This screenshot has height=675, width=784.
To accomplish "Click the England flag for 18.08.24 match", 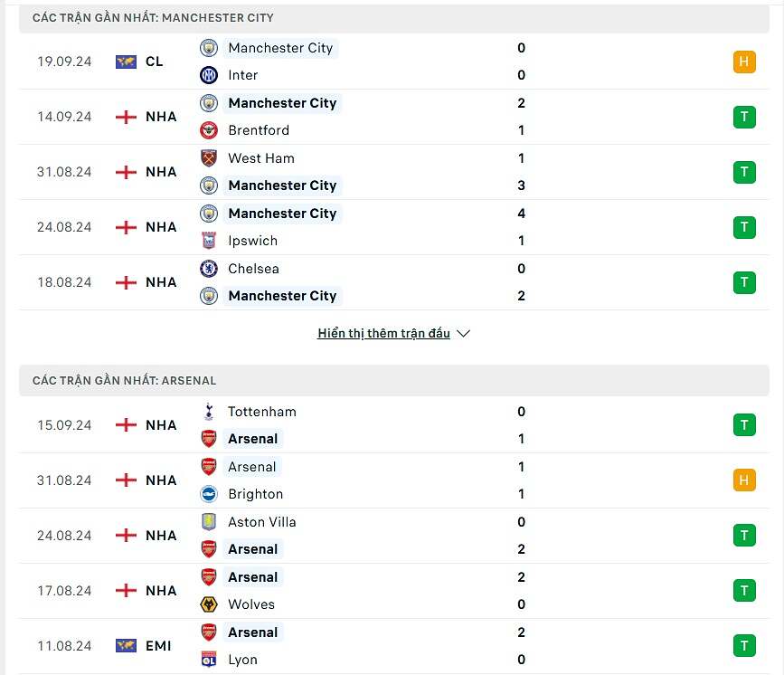I will 126,282.
